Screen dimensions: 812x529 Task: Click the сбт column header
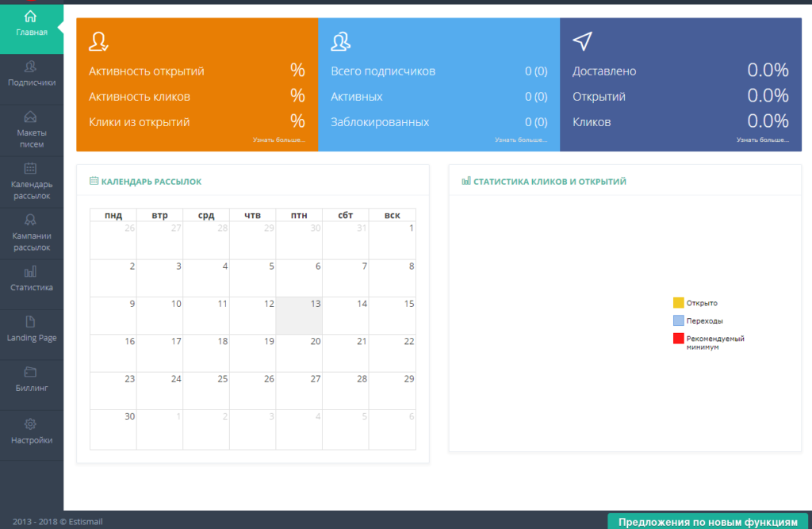pos(346,215)
